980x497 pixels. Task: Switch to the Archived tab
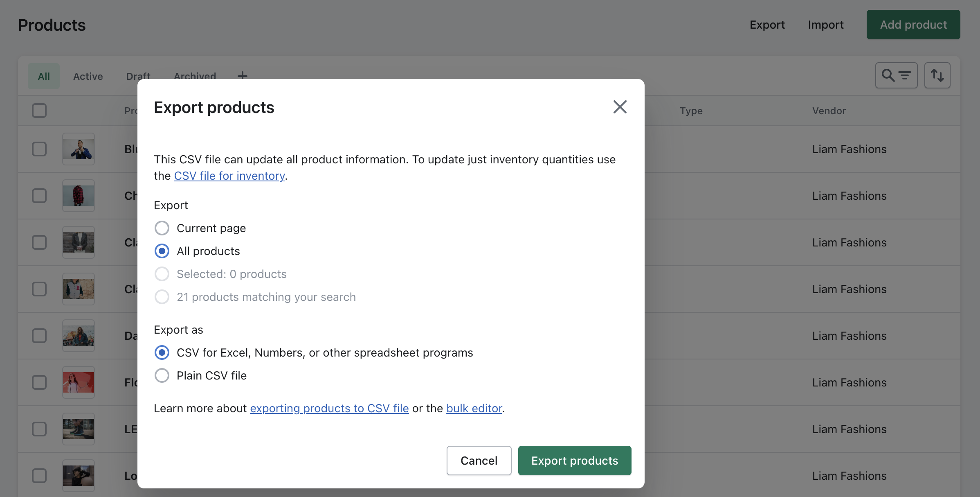point(195,76)
